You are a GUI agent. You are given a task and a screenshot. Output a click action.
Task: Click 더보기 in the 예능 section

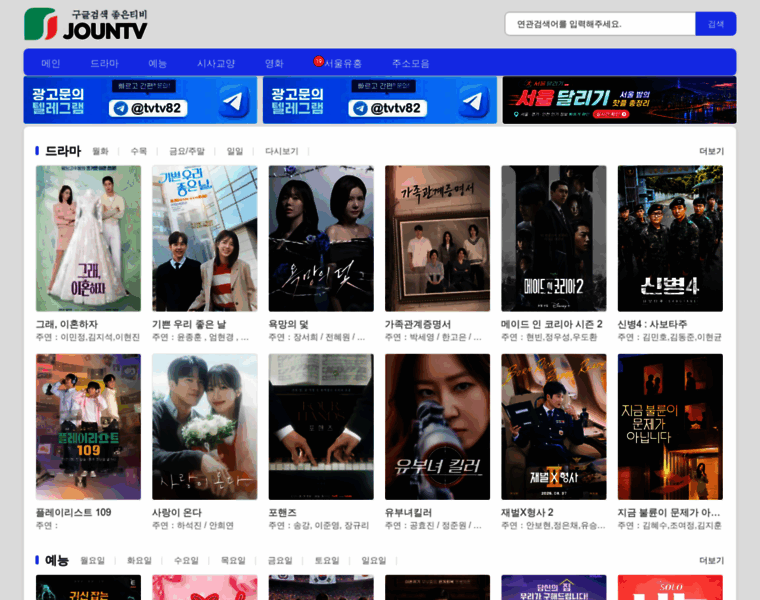coord(711,560)
